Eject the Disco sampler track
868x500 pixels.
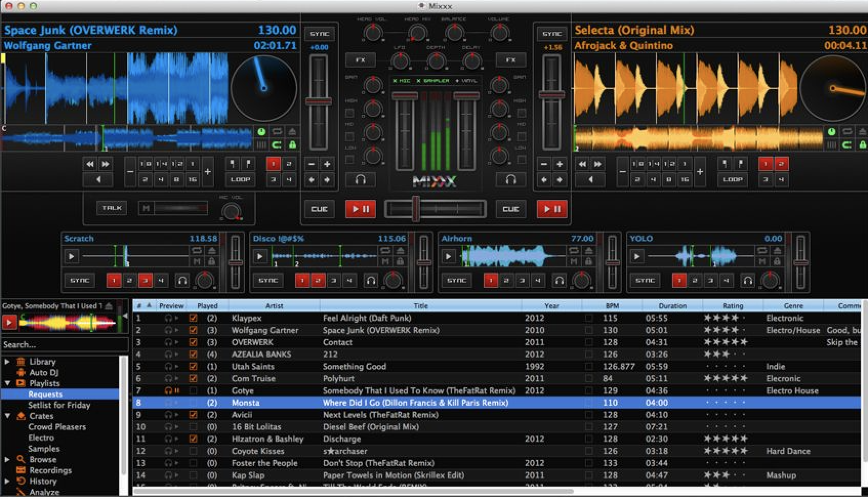click(400, 251)
